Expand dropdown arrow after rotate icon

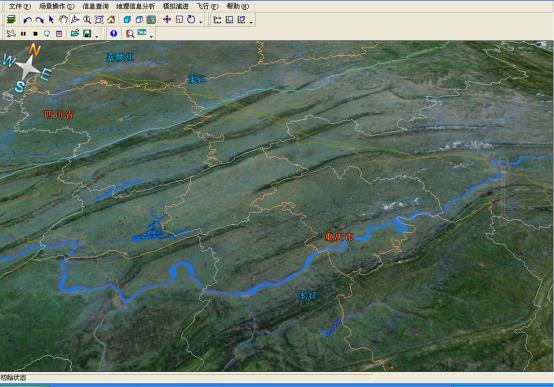200,22
